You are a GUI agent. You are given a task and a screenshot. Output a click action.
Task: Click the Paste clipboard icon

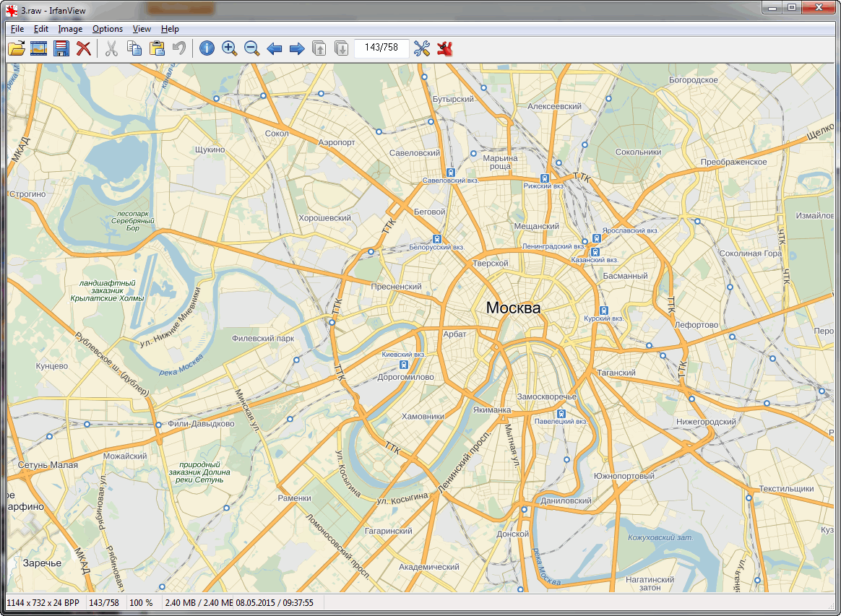click(x=157, y=48)
